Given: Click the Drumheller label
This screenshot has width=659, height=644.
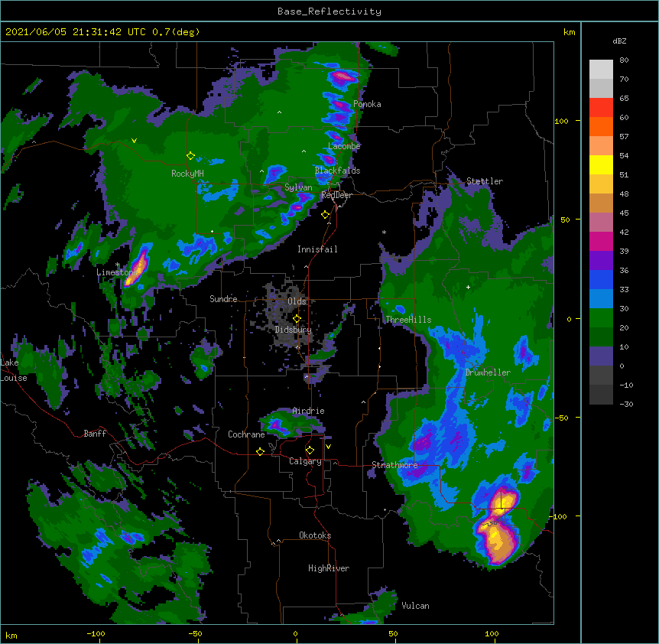Looking at the screenshot, I should click(488, 372).
